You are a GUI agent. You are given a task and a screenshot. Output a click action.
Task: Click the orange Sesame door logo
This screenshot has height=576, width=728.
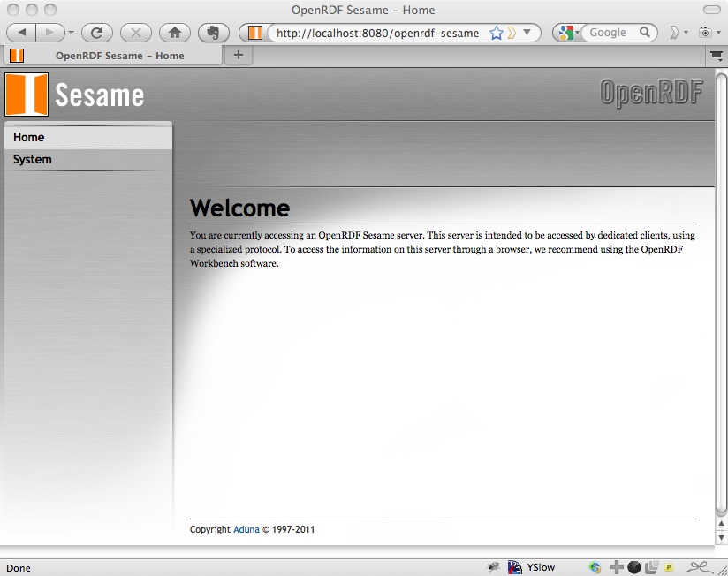point(27,95)
